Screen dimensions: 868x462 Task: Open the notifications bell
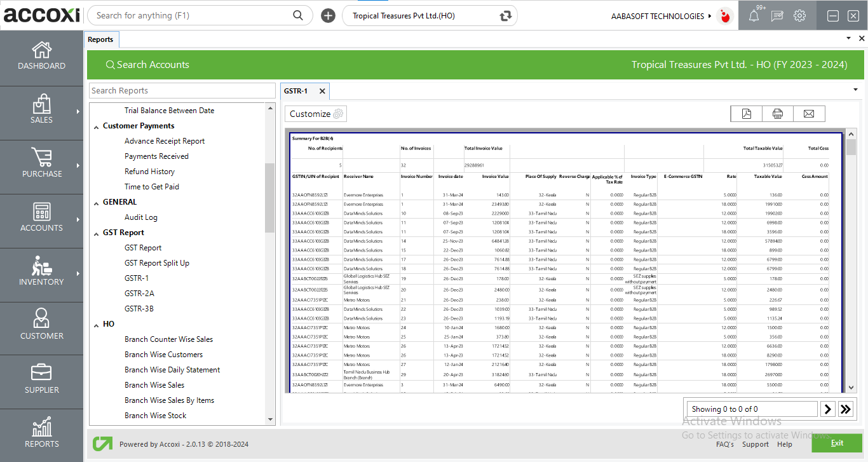point(754,16)
